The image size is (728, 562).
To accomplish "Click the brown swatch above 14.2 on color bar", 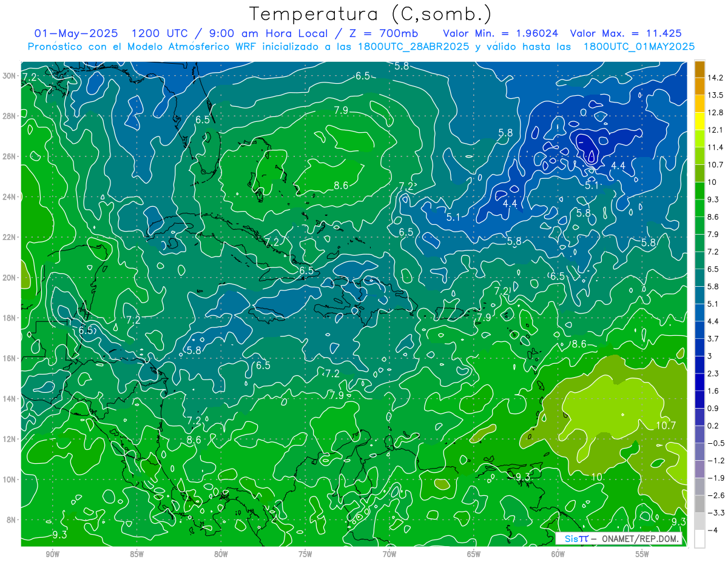I will [x=699, y=69].
